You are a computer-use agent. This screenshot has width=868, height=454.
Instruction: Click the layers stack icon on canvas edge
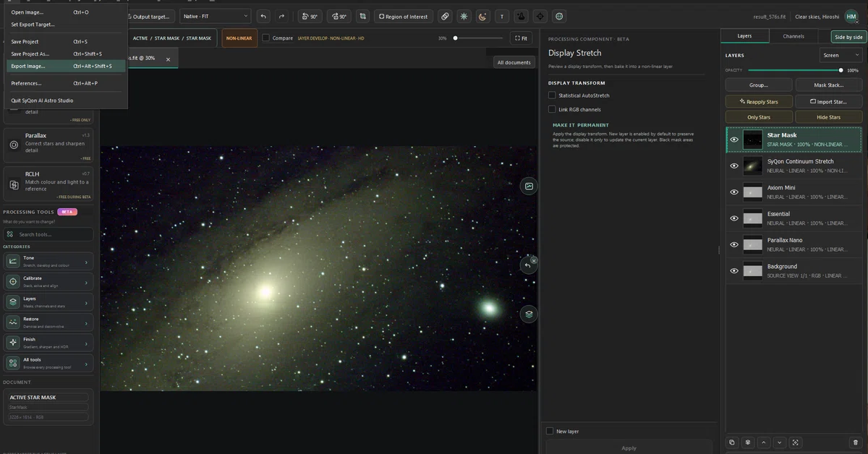click(x=529, y=314)
